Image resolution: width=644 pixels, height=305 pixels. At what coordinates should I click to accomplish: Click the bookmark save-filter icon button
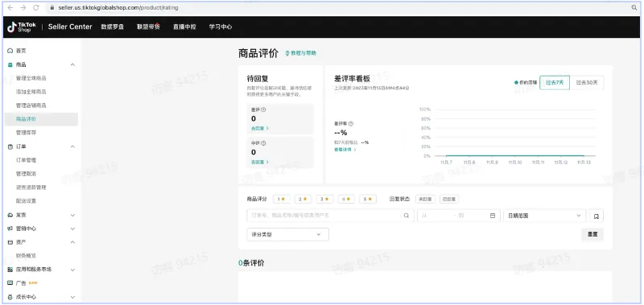click(597, 216)
